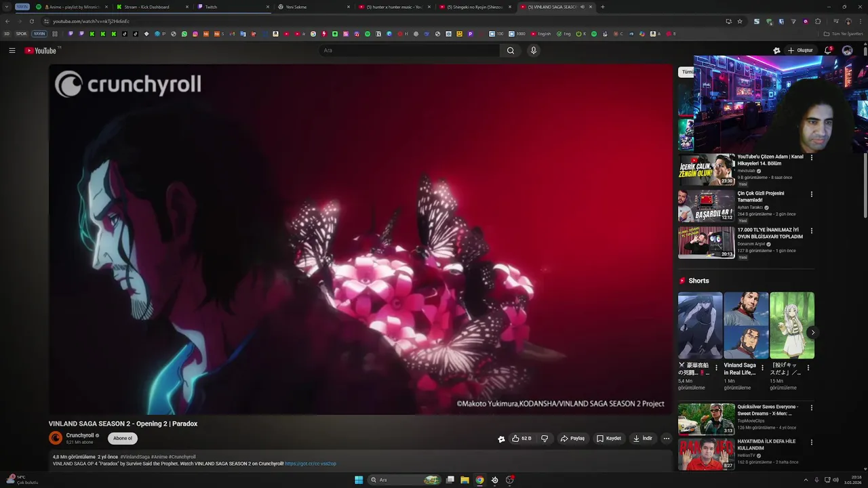Open options for the Quicksilver Saves Everyone video
Image resolution: width=868 pixels, height=488 pixels.
(x=811, y=407)
